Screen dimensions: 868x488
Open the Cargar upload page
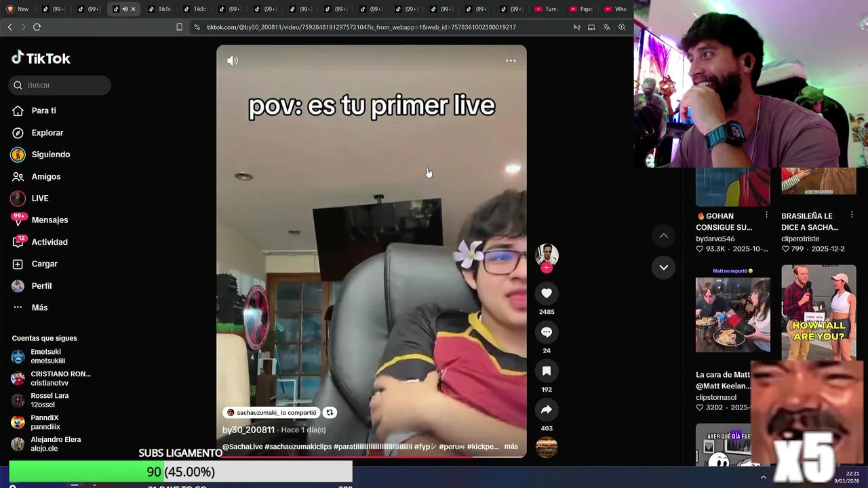click(x=35, y=264)
